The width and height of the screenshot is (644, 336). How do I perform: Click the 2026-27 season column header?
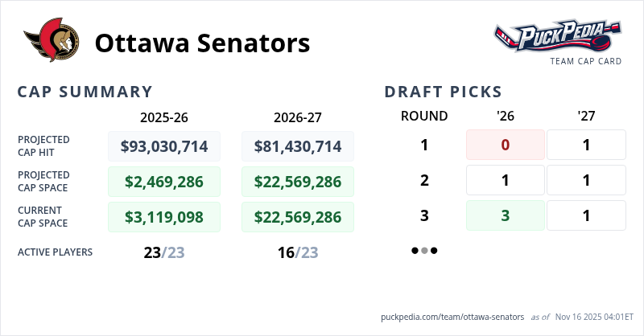pyautogui.click(x=298, y=117)
